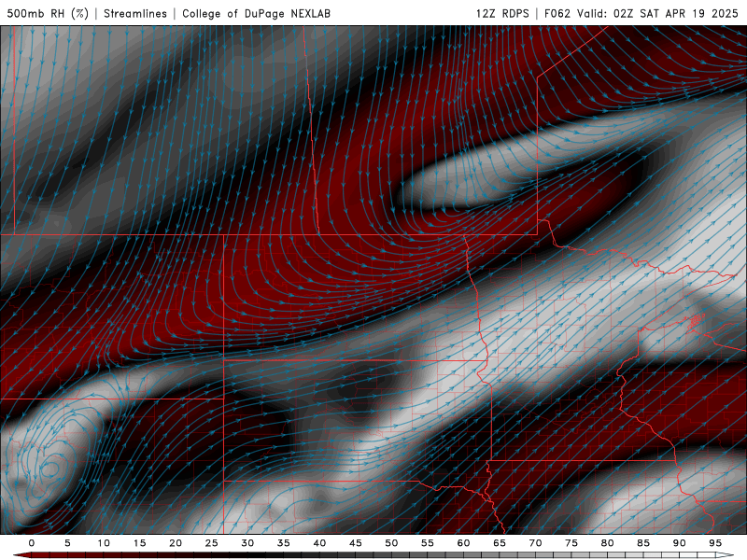747x560 pixels.
Task: Click the colorbar label "5"
Action: [x=67, y=543]
